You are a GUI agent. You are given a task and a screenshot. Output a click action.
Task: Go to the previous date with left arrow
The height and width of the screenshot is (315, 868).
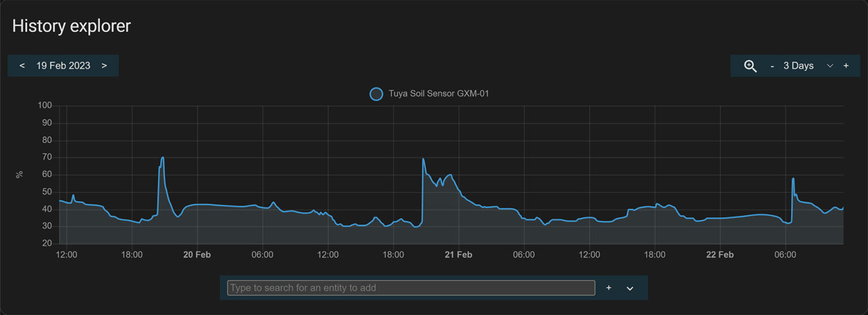click(22, 66)
